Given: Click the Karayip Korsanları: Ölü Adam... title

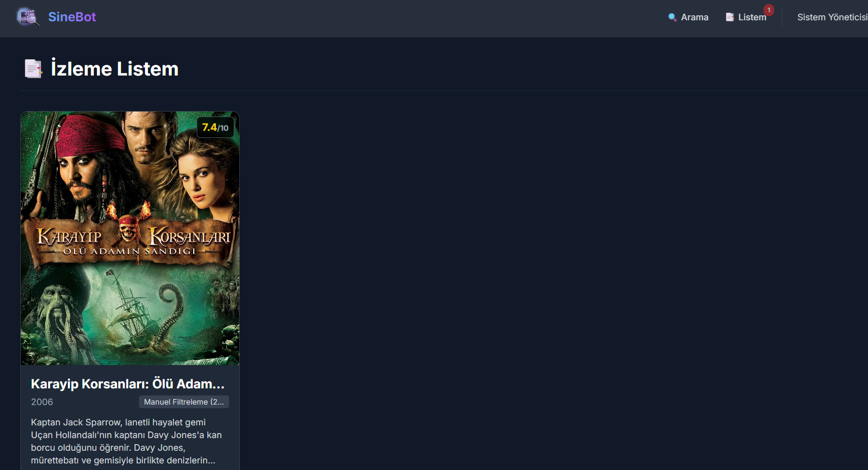Looking at the screenshot, I should coord(127,384).
